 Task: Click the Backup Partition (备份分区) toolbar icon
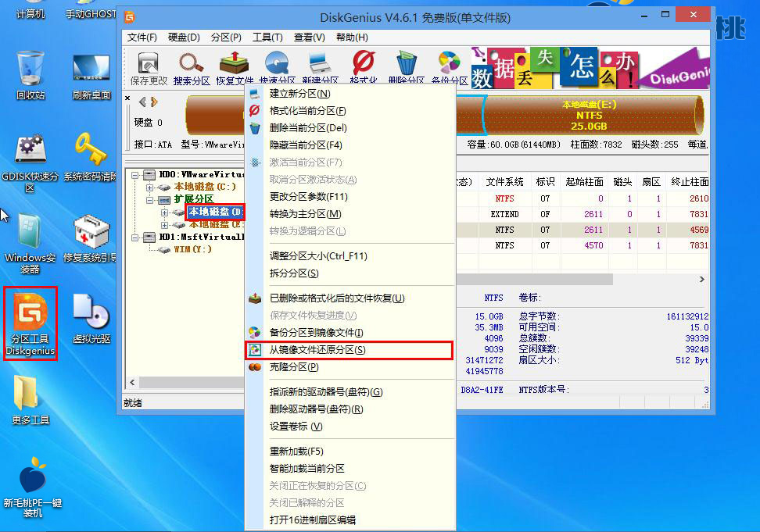pyautogui.click(x=450, y=69)
